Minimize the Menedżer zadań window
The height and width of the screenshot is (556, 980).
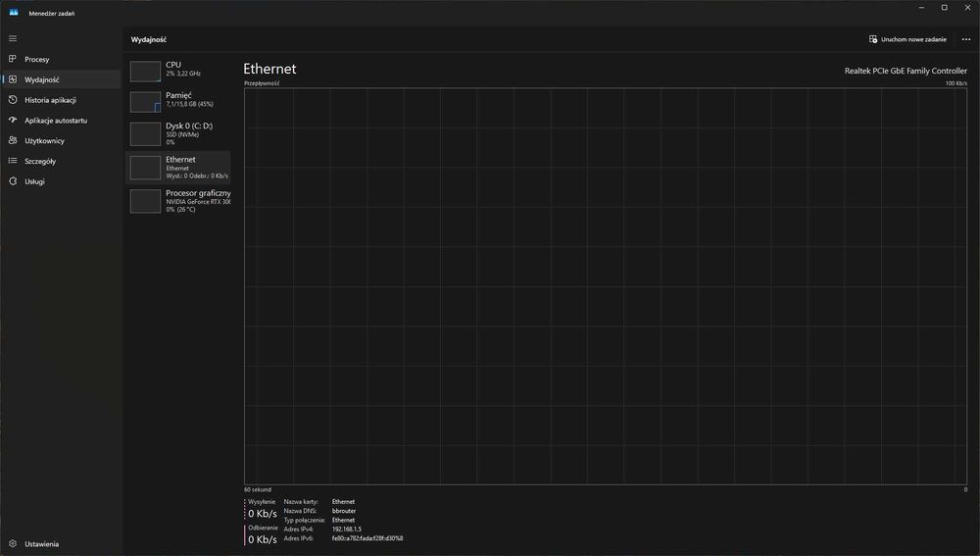tap(921, 8)
